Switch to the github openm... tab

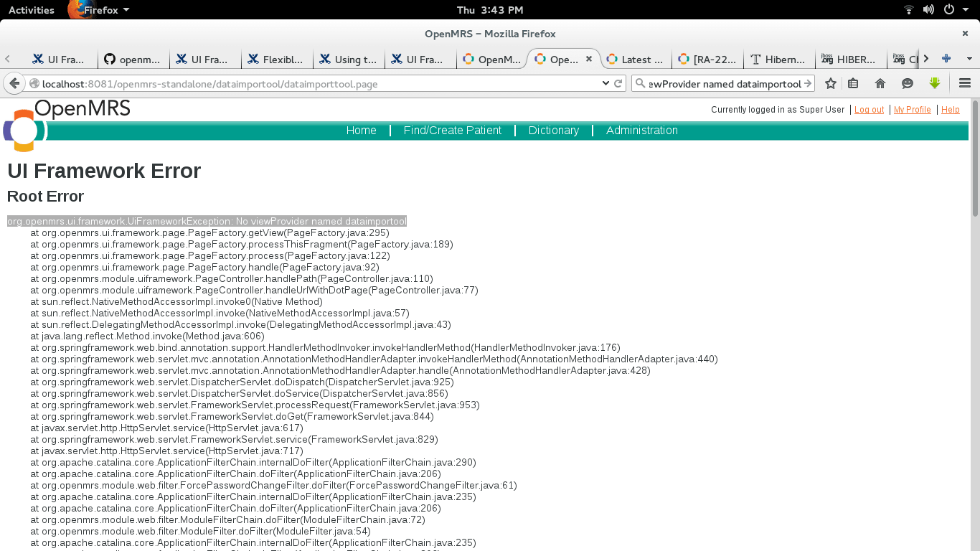pyautogui.click(x=133, y=60)
